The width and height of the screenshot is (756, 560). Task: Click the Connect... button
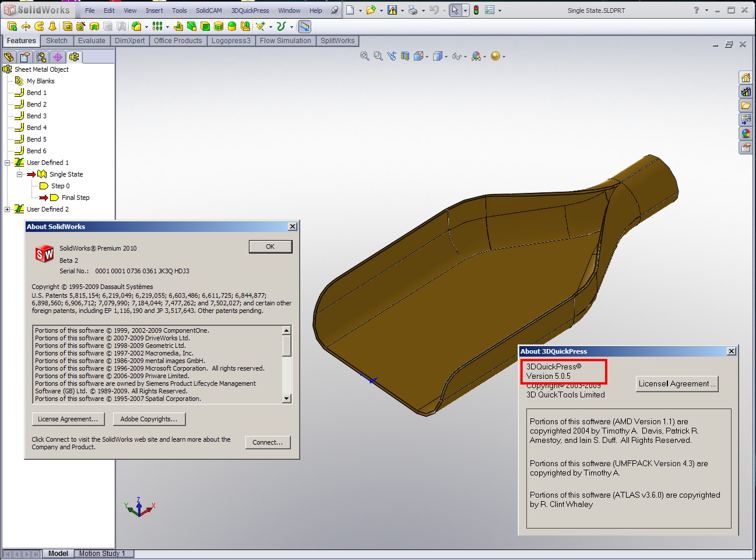(x=268, y=442)
